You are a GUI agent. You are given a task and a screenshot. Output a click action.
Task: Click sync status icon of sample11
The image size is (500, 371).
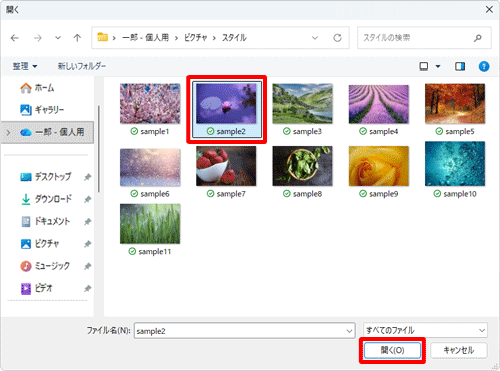[x=132, y=251]
